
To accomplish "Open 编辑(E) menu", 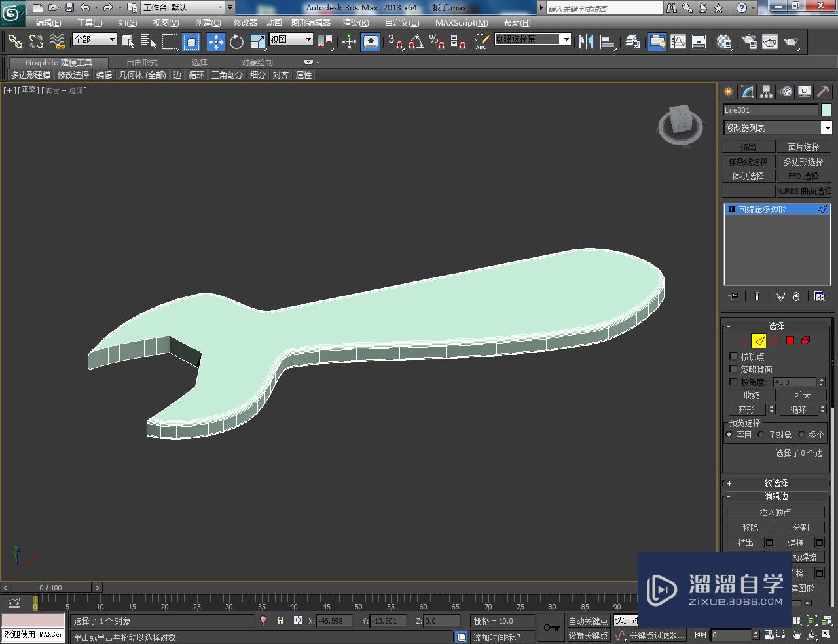I will pyautogui.click(x=48, y=23).
